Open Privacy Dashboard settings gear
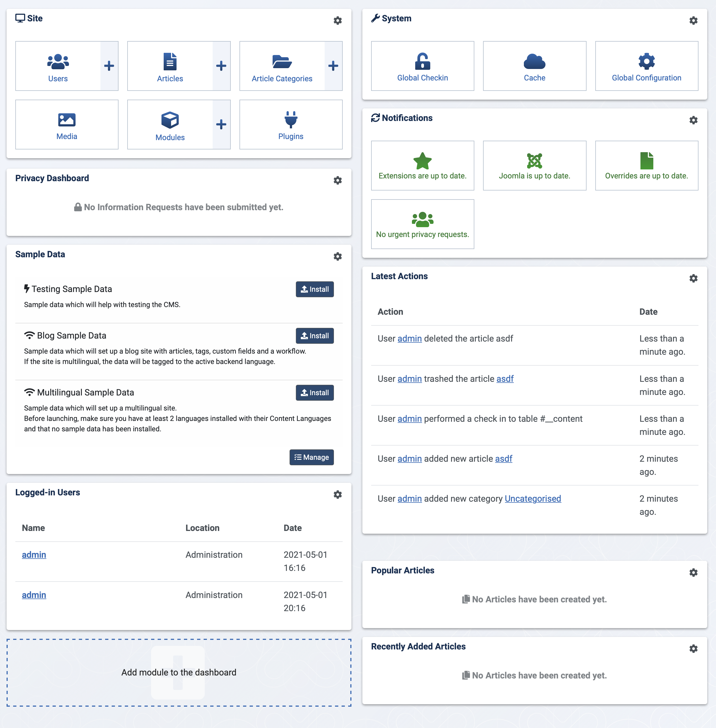716x728 pixels. point(338,180)
